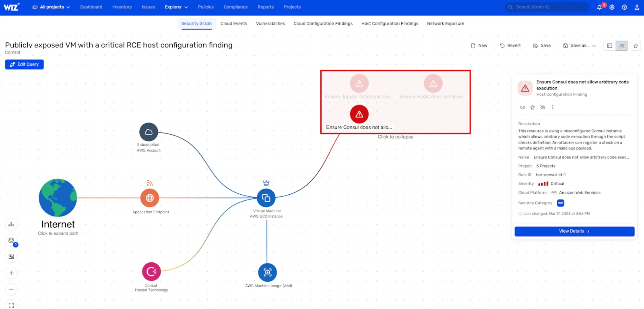Image resolution: width=644 pixels, height=309 pixels.
Task: Switch to table view
Action: (x=610, y=46)
